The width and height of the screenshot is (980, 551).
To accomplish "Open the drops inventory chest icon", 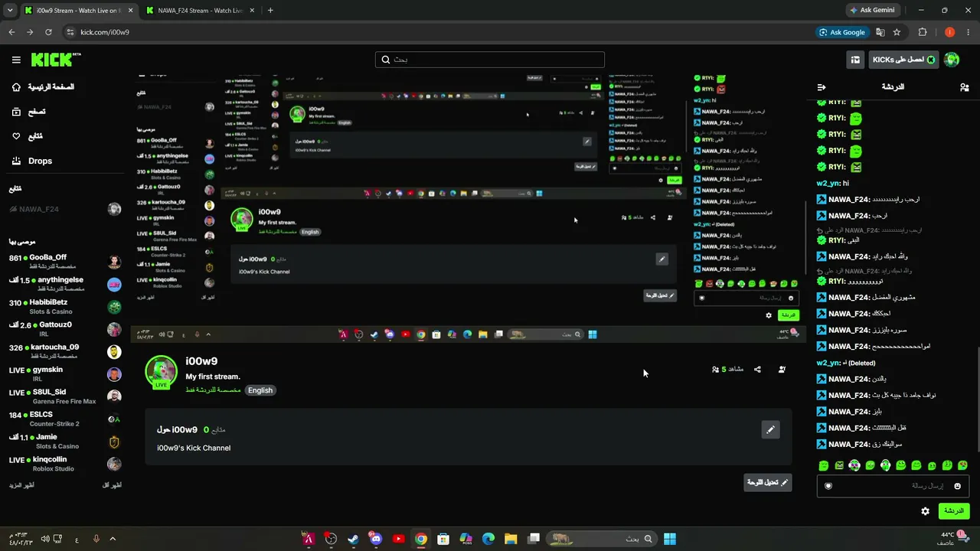I will [855, 60].
